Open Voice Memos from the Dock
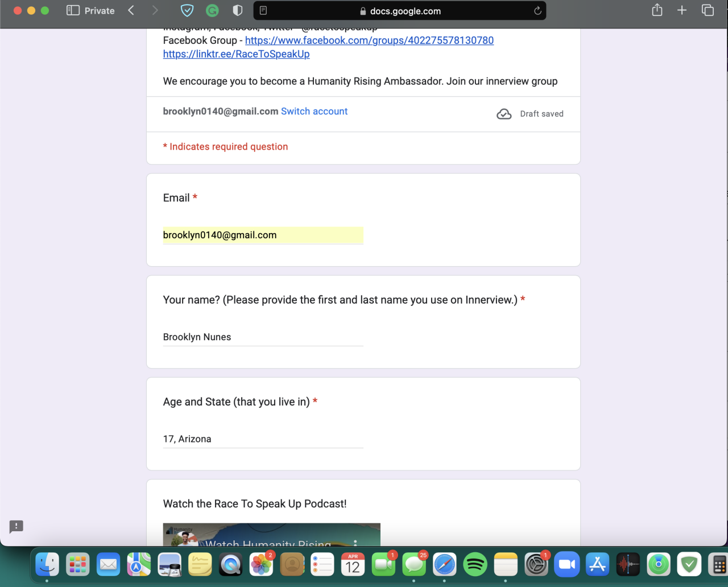The image size is (728, 587). pos(628,565)
